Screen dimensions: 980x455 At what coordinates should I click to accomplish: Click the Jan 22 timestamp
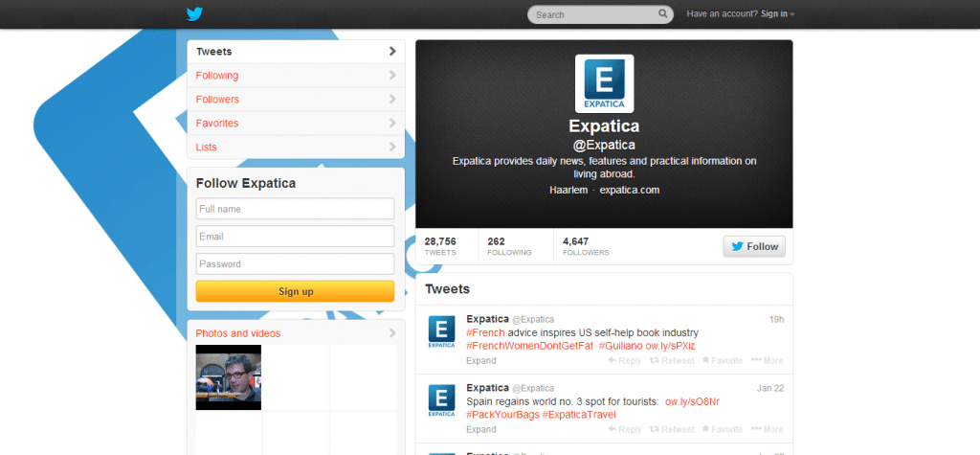770,388
